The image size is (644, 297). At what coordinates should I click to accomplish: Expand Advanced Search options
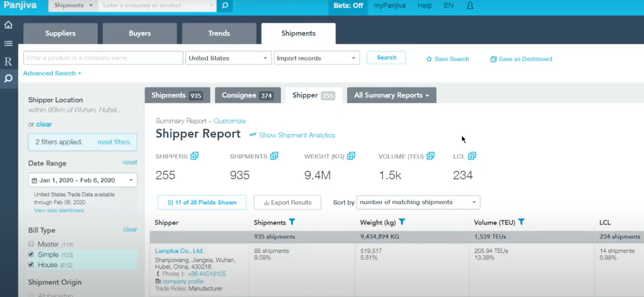click(52, 73)
